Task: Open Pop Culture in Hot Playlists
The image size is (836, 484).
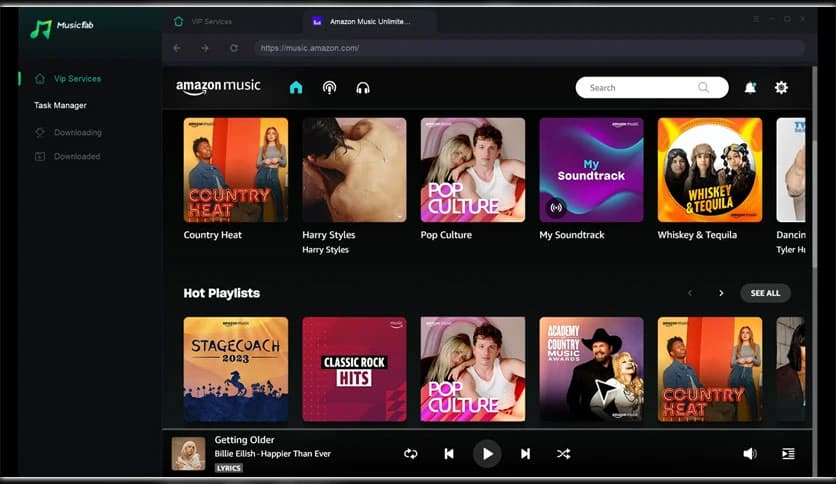Action: pyautogui.click(x=472, y=369)
